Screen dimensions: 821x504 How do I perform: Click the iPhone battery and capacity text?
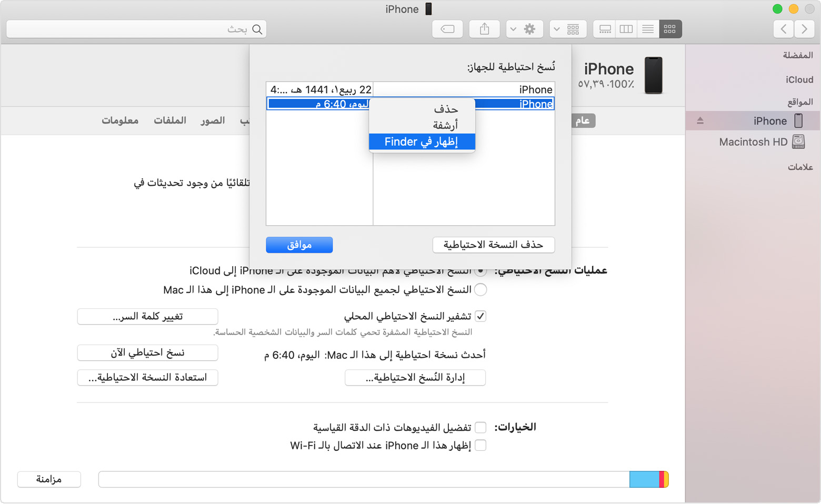(606, 84)
